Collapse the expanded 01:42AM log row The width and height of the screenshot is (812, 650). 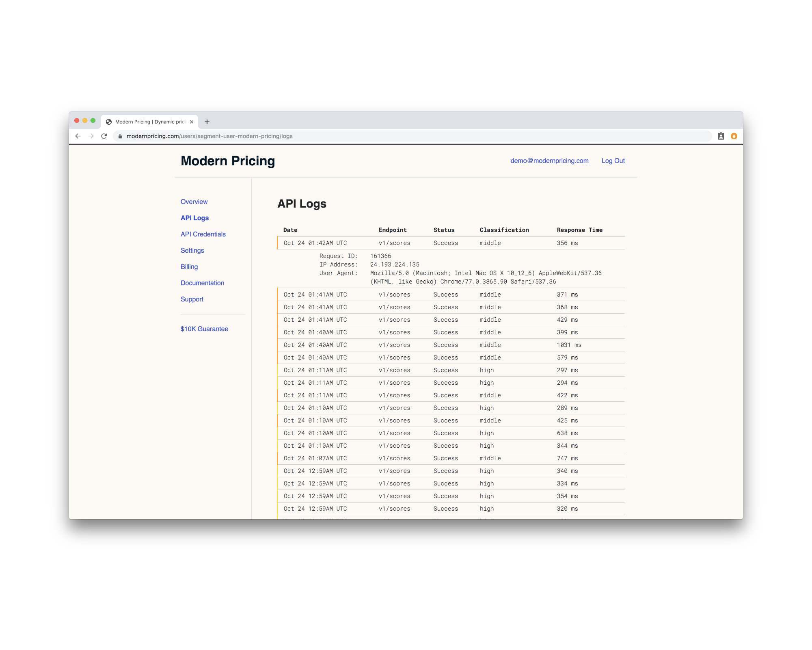pyautogui.click(x=451, y=243)
